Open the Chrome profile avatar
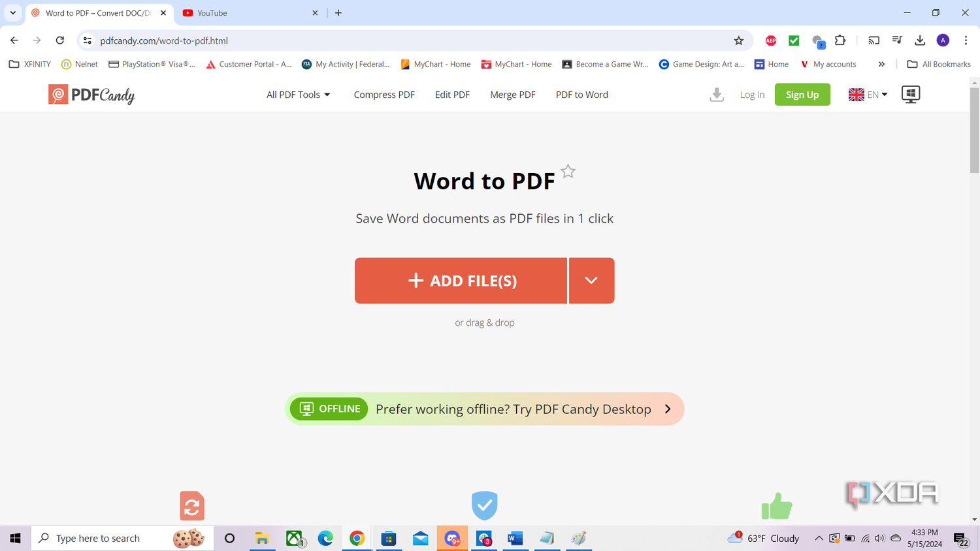This screenshot has height=551, width=980. click(x=943, y=40)
